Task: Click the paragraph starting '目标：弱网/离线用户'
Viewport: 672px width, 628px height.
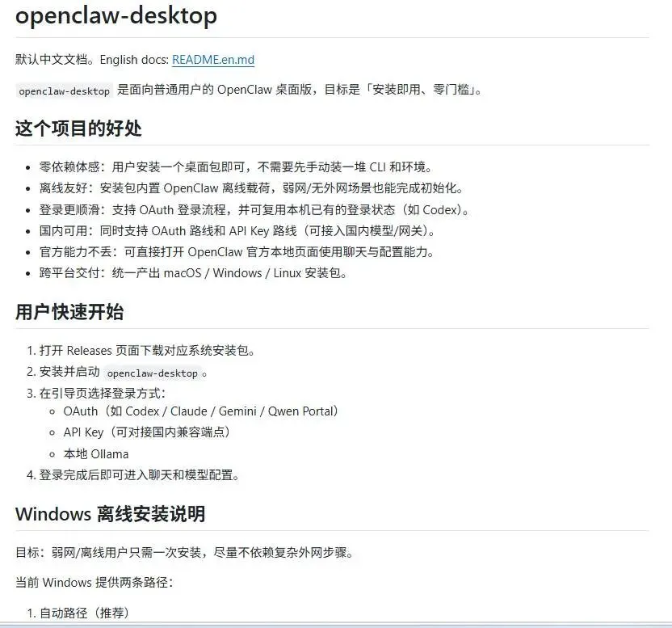Action: tap(184, 552)
